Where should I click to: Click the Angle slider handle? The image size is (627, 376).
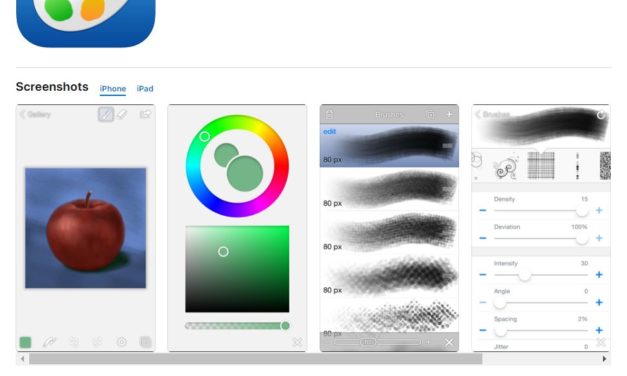point(499,302)
